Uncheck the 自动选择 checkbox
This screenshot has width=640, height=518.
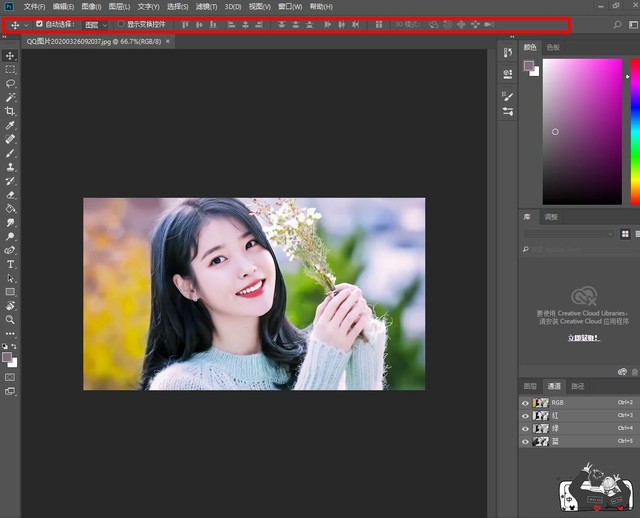[x=39, y=24]
